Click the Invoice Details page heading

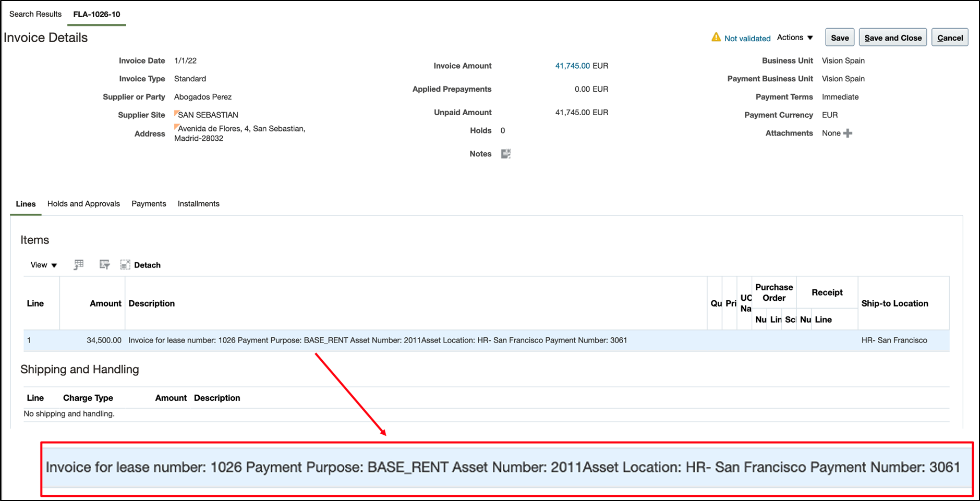point(46,38)
